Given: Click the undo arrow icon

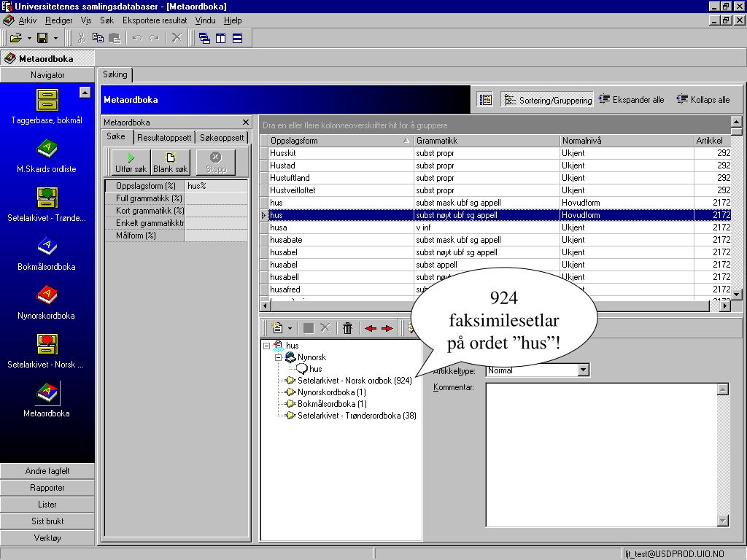Looking at the screenshot, I should [138, 38].
